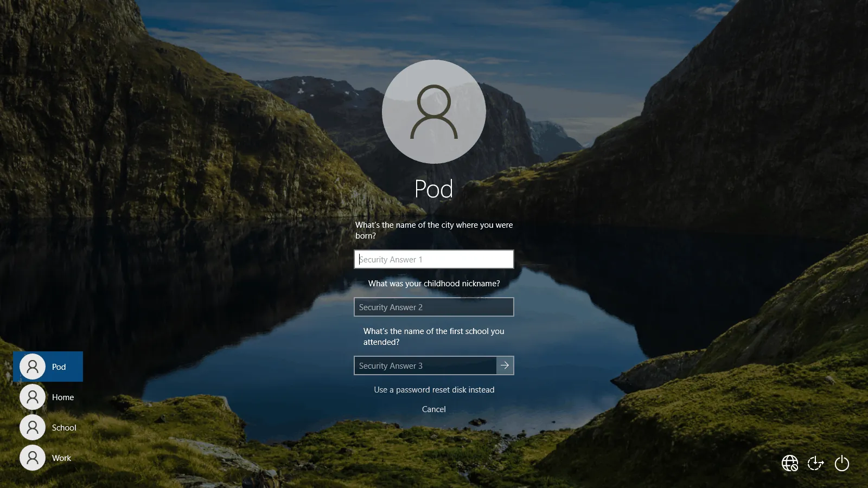This screenshot has width=868, height=488.
Task: Click the large profile picture circle
Action: 433,112
